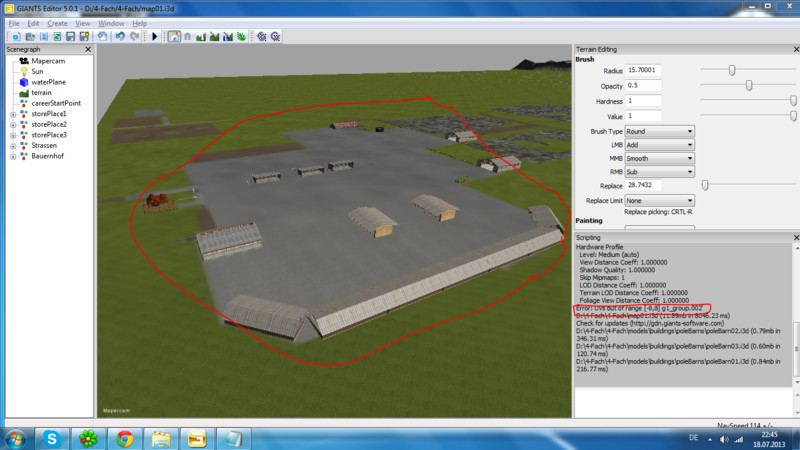Viewport: 800px width, 450px height.
Task: Expand the storePlace3 tree node
Action: [x=13, y=135]
